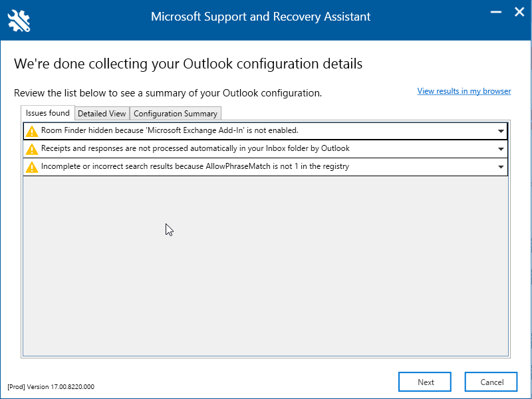532x399 pixels.
Task: Switch to the Detailed View tab
Action: pyautogui.click(x=102, y=114)
